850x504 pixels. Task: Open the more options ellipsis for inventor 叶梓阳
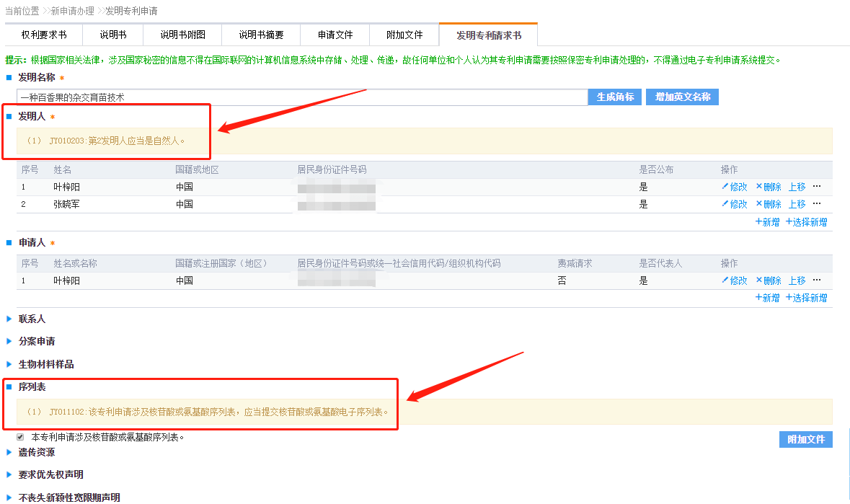coord(817,187)
